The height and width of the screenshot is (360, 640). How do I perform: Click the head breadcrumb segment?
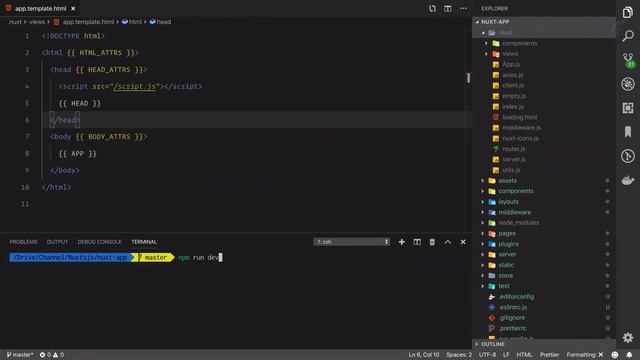[160, 22]
